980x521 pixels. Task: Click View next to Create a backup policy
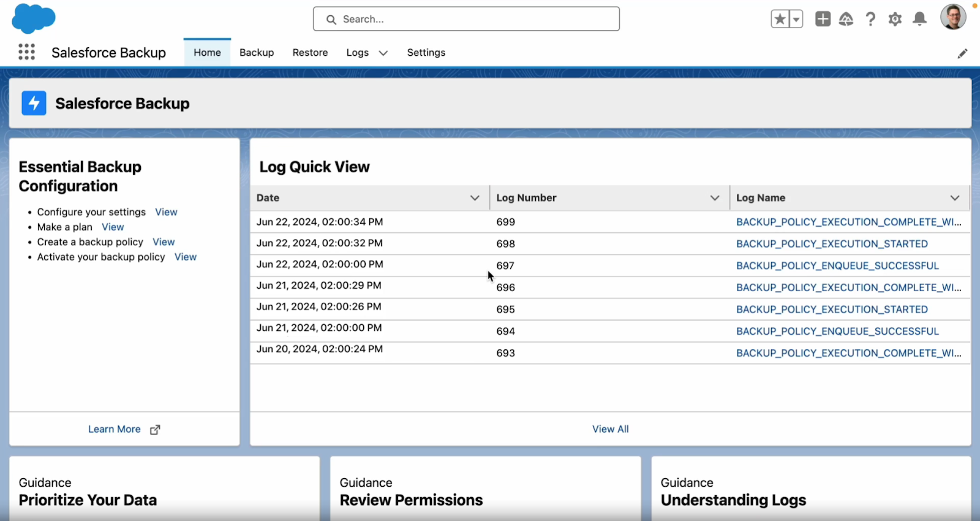coord(164,242)
